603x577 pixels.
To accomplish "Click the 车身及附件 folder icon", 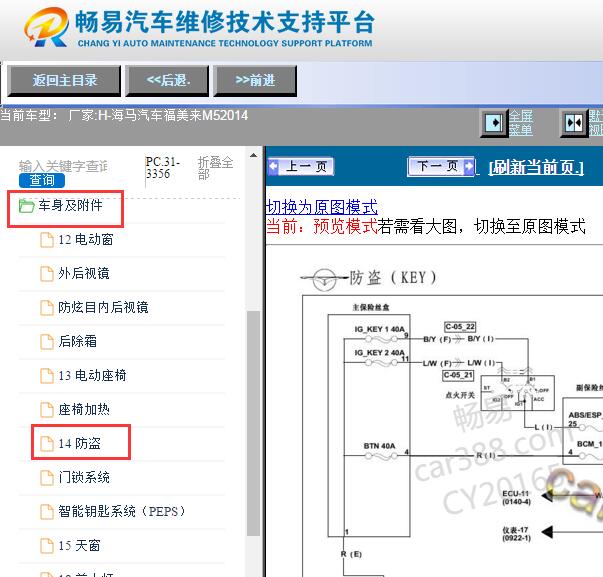I will tap(27, 206).
